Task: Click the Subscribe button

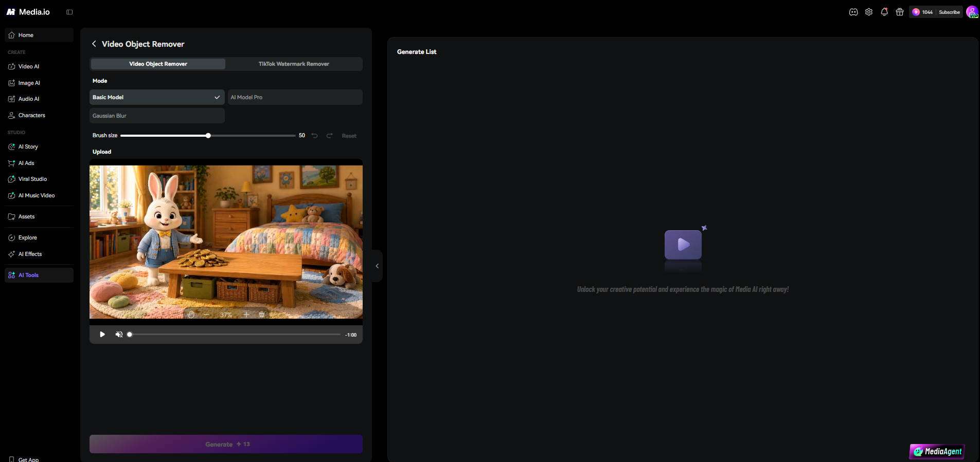Action: click(x=949, y=12)
